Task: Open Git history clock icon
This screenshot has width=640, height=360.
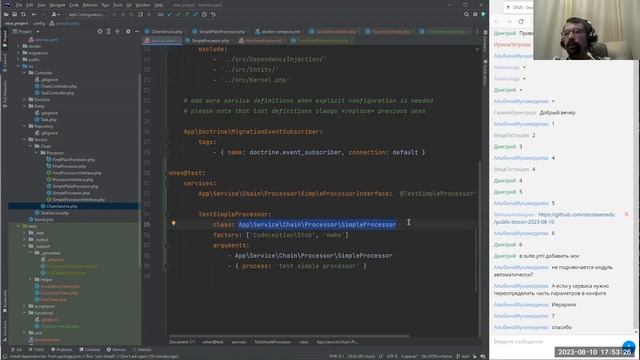Action: click(204, 14)
